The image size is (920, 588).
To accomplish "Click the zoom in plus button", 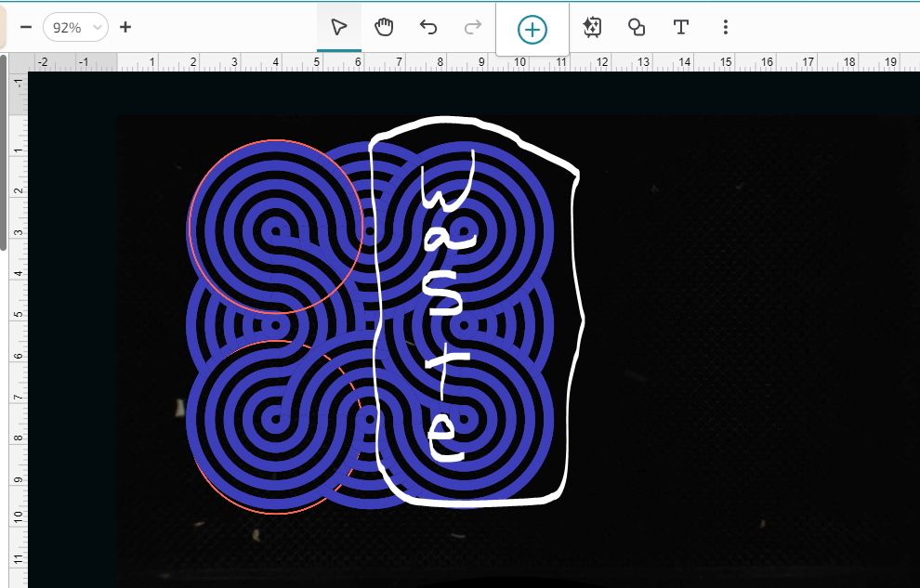I will point(125,27).
